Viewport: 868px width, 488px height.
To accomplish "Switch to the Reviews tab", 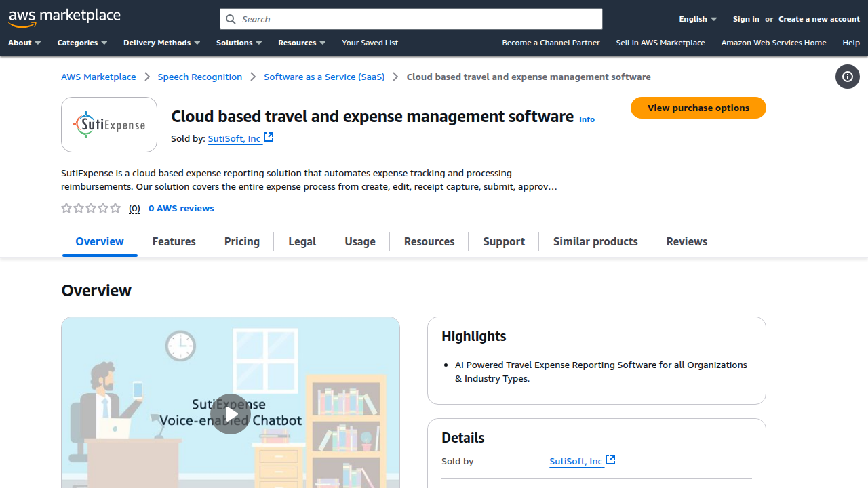I will pyautogui.click(x=687, y=241).
